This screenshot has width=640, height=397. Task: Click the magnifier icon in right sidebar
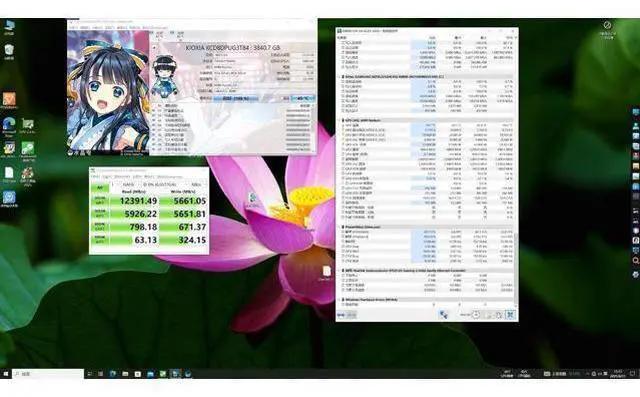636,260
